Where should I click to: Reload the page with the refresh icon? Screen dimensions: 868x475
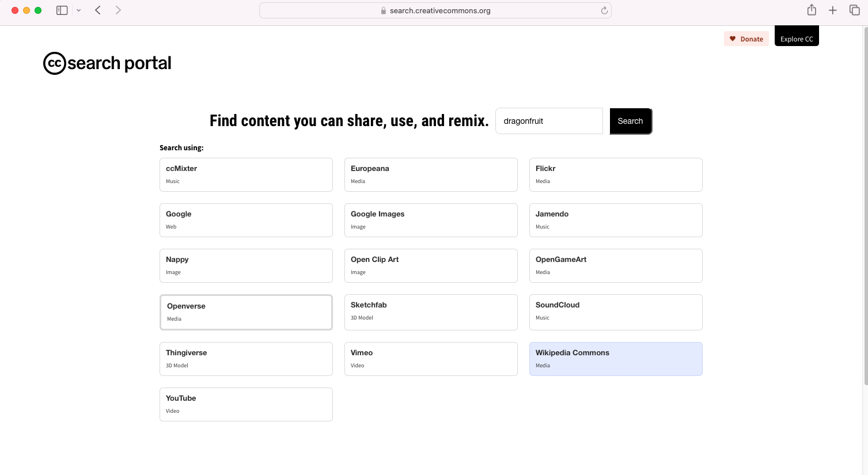[604, 10]
